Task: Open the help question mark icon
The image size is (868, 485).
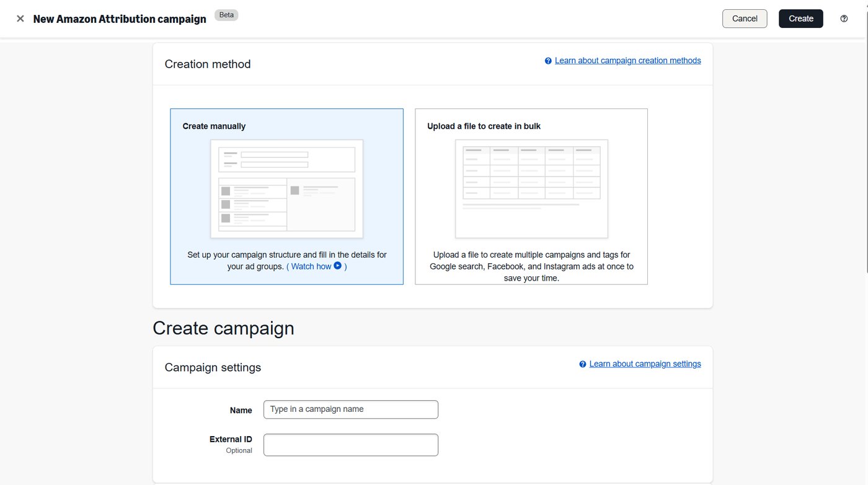Action: [844, 19]
